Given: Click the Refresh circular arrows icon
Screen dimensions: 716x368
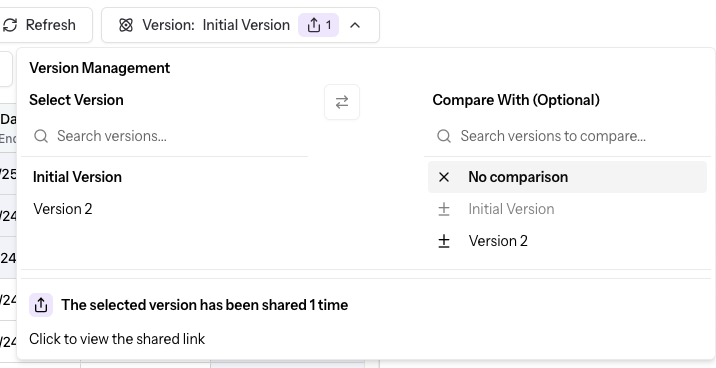Looking at the screenshot, I should point(10,25).
